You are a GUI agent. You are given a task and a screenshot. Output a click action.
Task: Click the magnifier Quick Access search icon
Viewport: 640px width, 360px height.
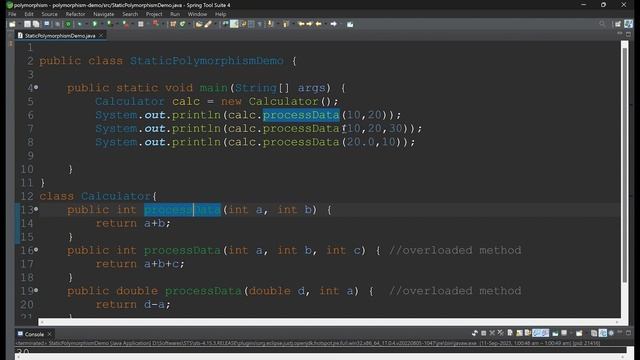tap(602, 24)
